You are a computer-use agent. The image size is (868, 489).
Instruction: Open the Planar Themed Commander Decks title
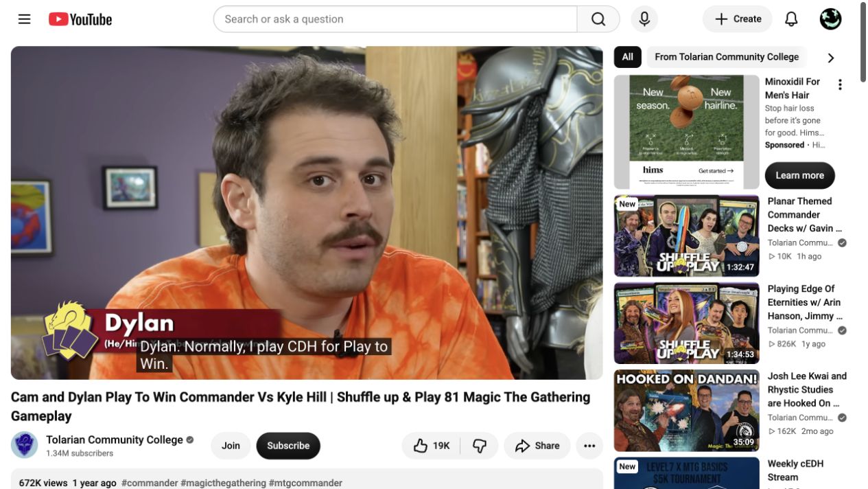805,214
